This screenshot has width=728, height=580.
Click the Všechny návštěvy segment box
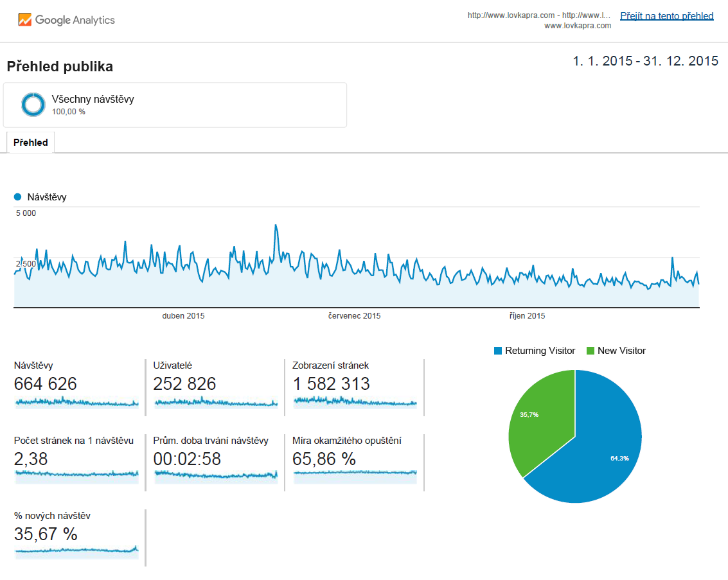[x=175, y=105]
